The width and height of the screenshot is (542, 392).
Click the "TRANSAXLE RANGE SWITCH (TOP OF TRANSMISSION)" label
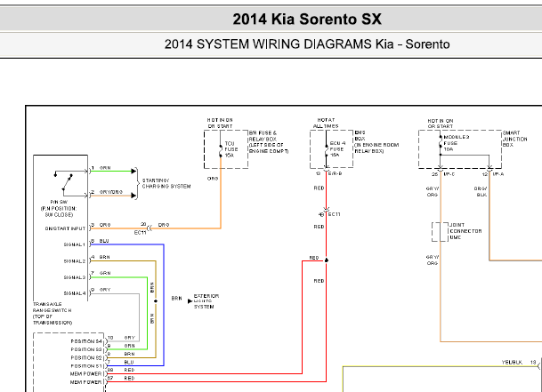click(x=53, y=313)
